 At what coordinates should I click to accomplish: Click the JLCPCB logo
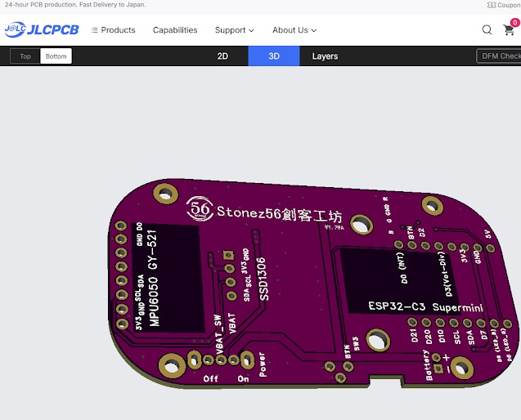[42, 30]
